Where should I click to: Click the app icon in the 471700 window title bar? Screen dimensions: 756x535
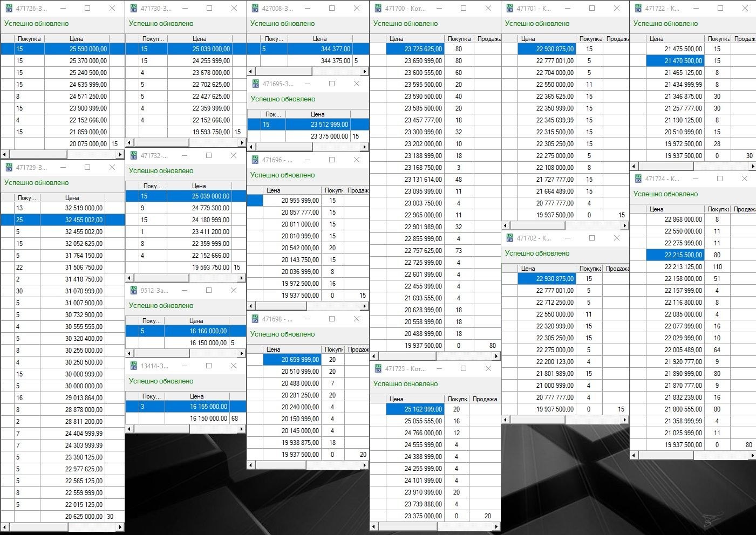(x=378, y=9)
